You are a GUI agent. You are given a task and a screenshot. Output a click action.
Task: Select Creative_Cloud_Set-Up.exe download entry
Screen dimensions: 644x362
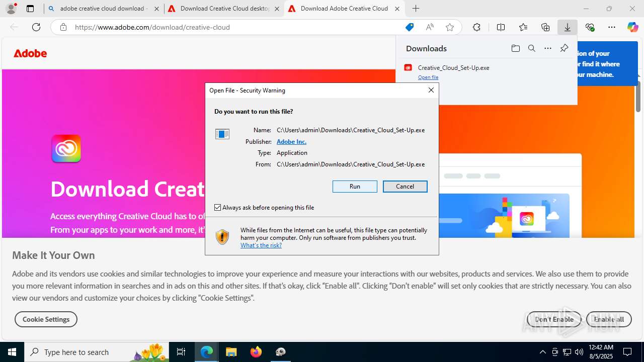[486, 71]
